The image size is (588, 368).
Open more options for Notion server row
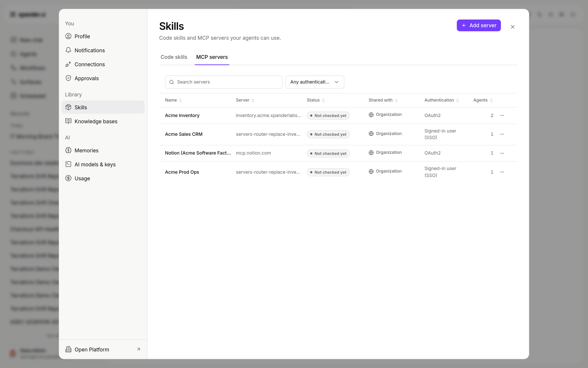click(x=502, y=153)
